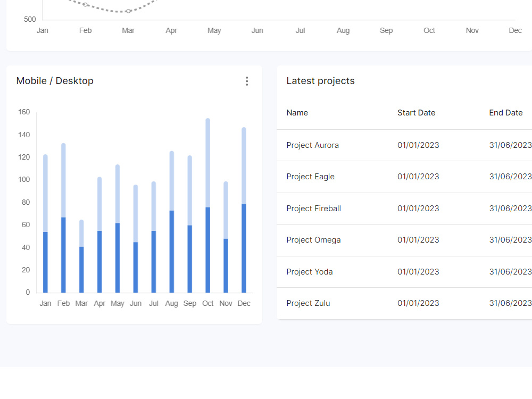Click the Dec label on top line chart axis

point(515,30)
